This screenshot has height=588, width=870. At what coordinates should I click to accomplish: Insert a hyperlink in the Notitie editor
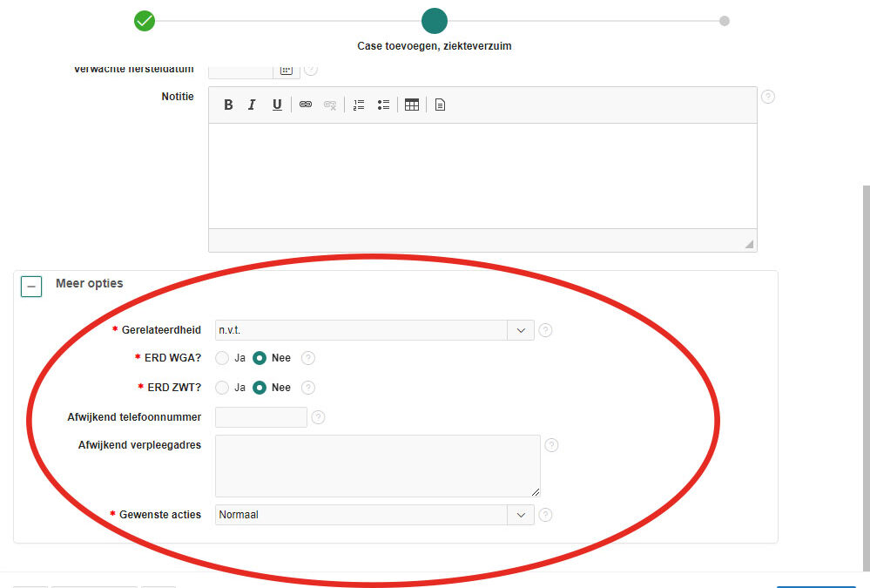pyautogui.click(x=305, y=105)
